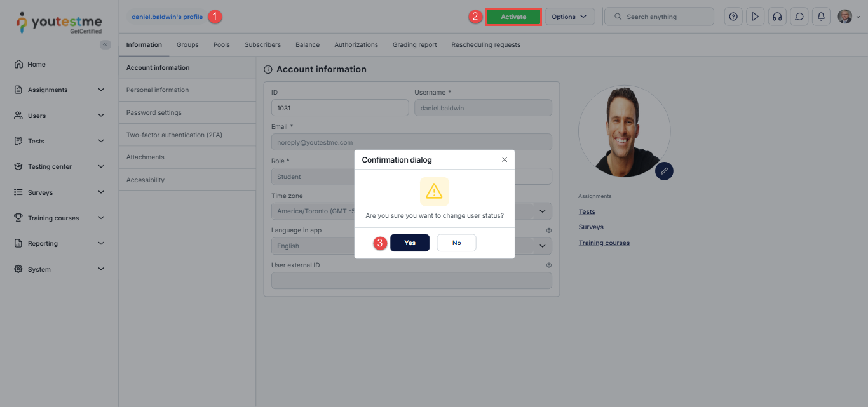Switch to the Authorizations tab

pos(356,45)
